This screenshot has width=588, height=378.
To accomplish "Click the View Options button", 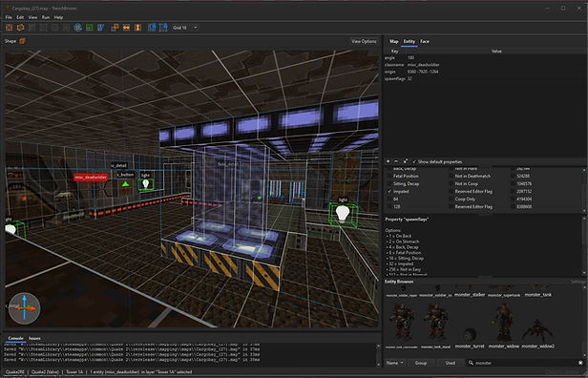I will [x=364, y=41].
